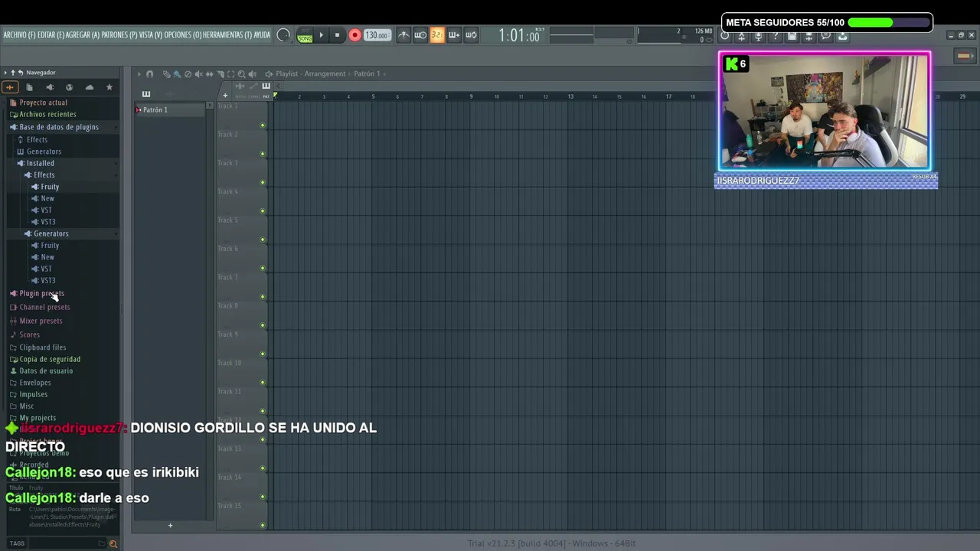This screenshot has width=980, height=551.
Task: Select browser starred favorites tab
Action: tap(109, 87)
